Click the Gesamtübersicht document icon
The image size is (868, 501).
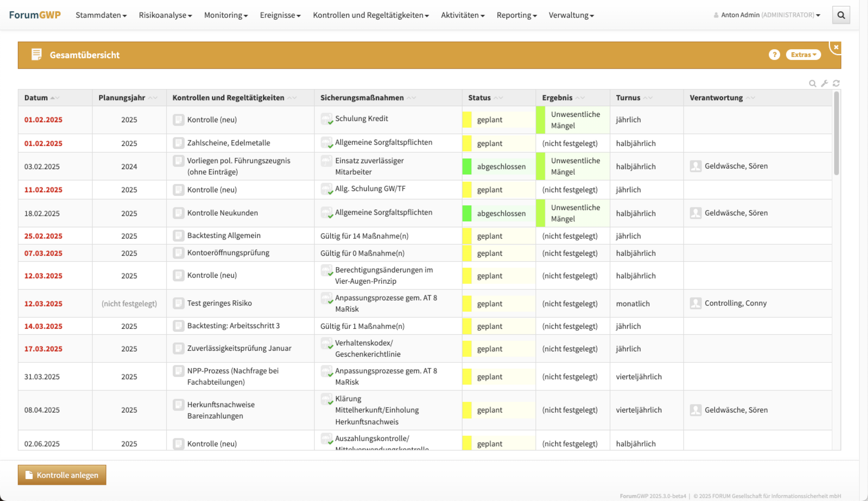tap(37, 55)
